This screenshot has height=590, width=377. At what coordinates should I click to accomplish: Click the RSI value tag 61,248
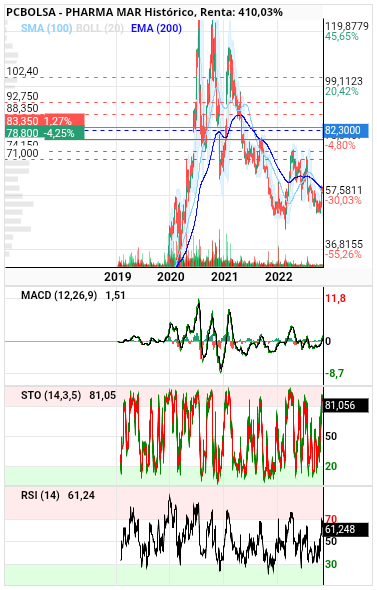tap(346, 529)
